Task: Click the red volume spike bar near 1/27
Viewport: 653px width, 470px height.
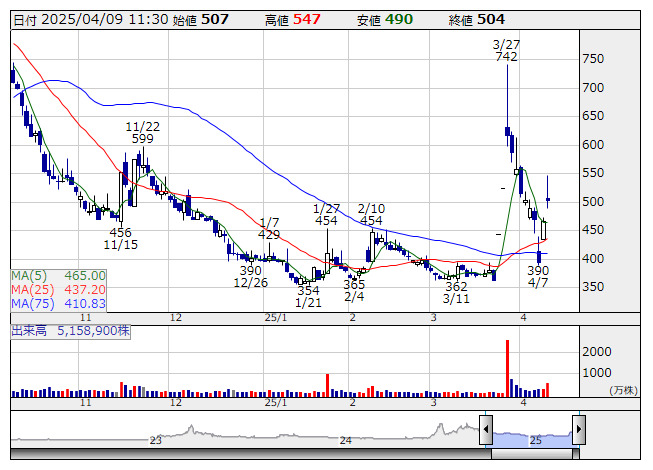Action: (327, 385)
